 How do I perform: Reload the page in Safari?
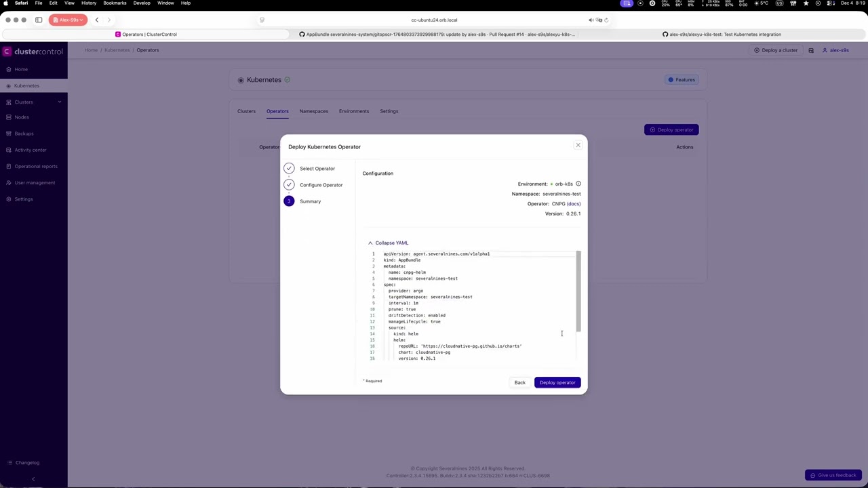[606, 20]
